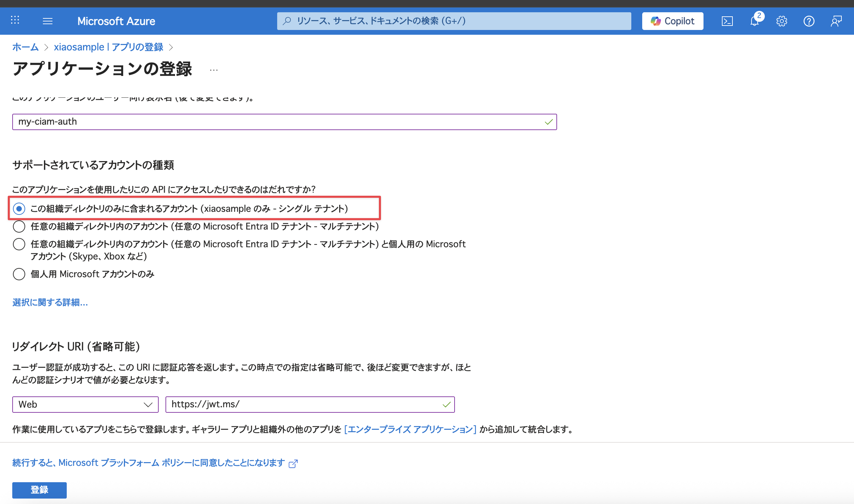Click the ellipsis beside the page title
The image size is (854, 504).
pos(214,70)
